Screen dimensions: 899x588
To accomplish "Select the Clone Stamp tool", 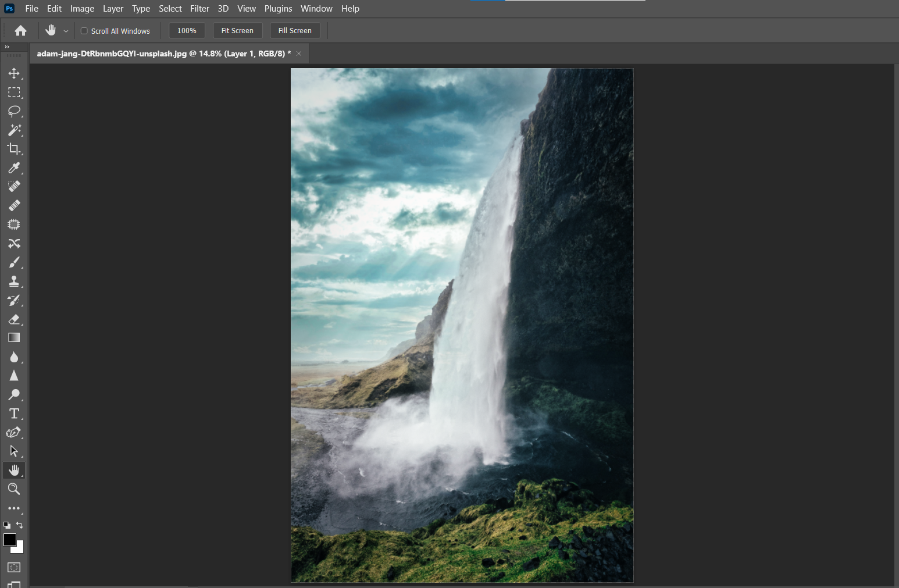I will point(14,281).
